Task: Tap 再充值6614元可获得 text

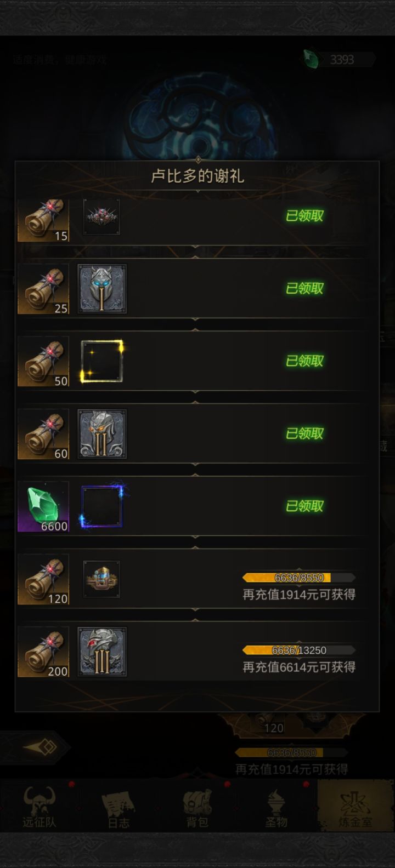Action: [299, 667]
